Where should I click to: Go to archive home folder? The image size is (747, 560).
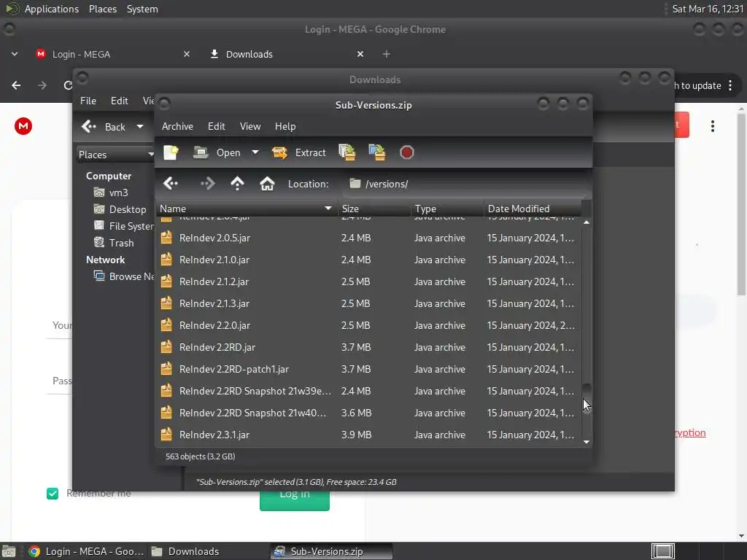[267, 183]
